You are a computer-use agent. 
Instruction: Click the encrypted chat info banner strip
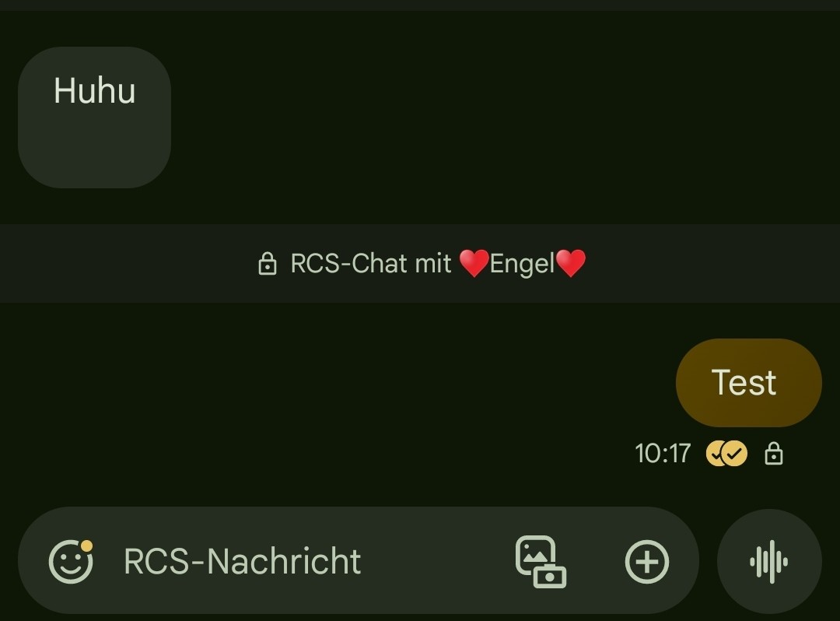tap(420, 263)
